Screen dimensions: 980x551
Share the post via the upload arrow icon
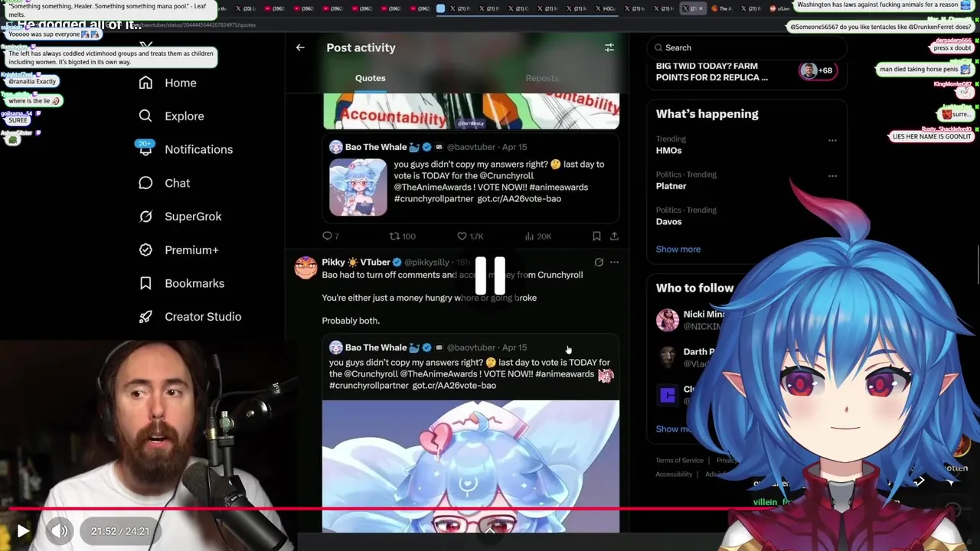coord(614,236)
